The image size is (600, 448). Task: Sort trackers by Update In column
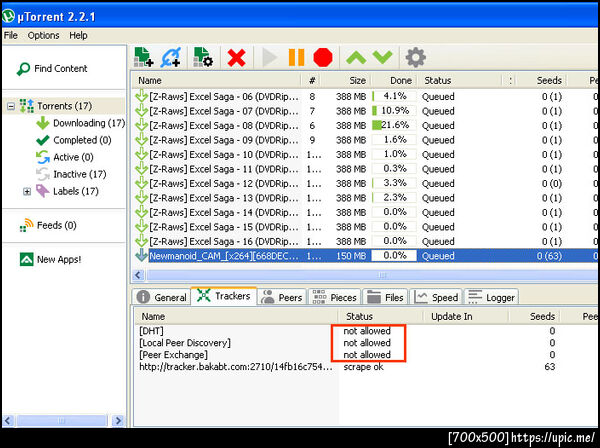(466, 316)
